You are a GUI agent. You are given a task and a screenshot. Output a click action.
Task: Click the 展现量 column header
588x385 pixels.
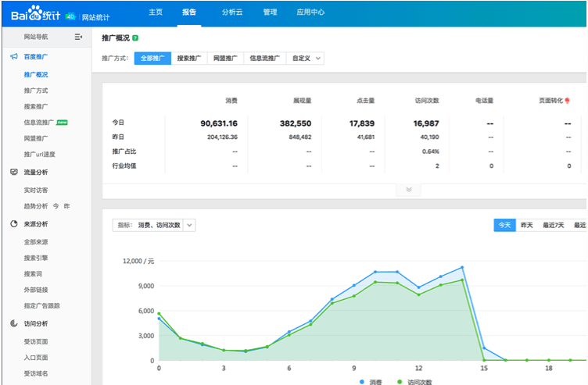pyautogui.click(x=303, y=101)
